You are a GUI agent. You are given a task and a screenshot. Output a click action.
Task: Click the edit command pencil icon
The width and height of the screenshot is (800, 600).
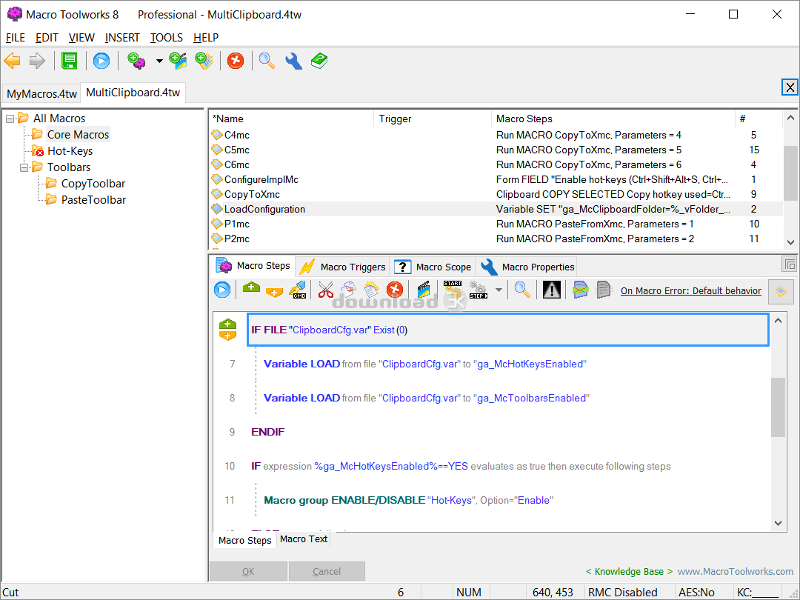(298, 290)
